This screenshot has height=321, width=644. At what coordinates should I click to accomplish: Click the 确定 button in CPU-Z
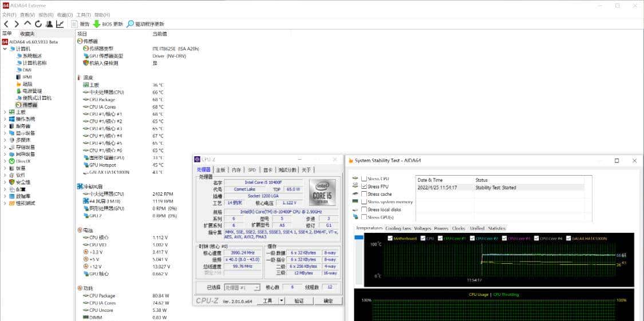click(328, 301)
